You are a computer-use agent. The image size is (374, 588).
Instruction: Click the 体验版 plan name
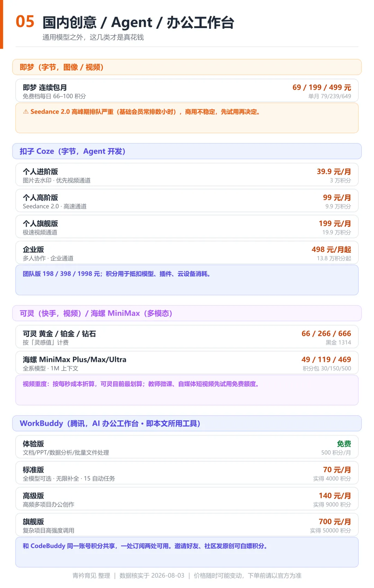pyautogui.click(x=33, y=444)
